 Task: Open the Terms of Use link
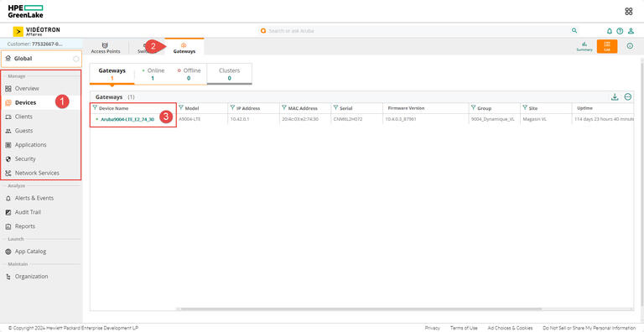pyautogui.click(x=463, y=328)
